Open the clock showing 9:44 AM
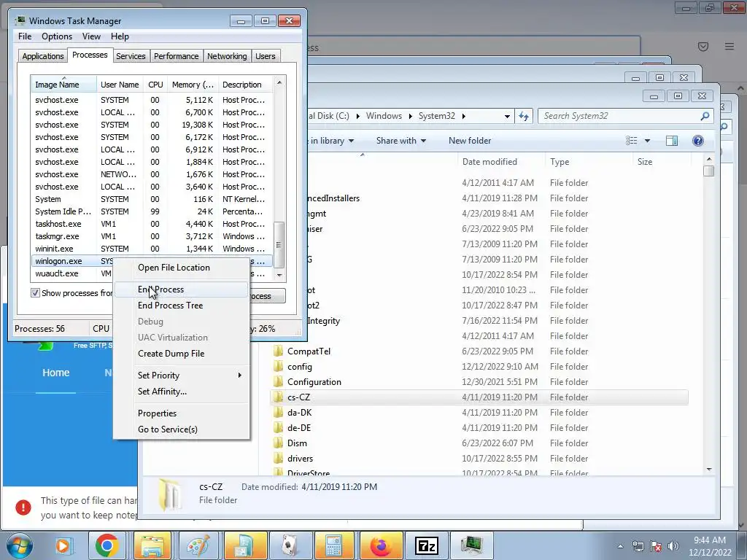 tap(709, 546)
